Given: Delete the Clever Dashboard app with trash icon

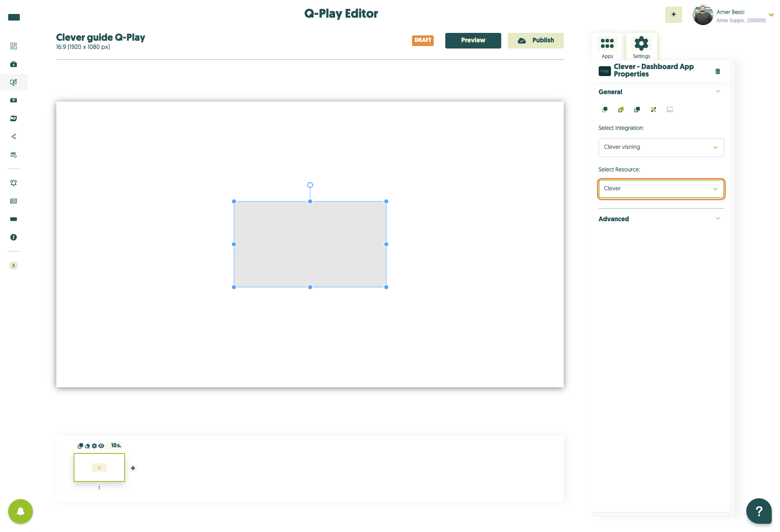Looking at the screenshot, I should [718, 71].
